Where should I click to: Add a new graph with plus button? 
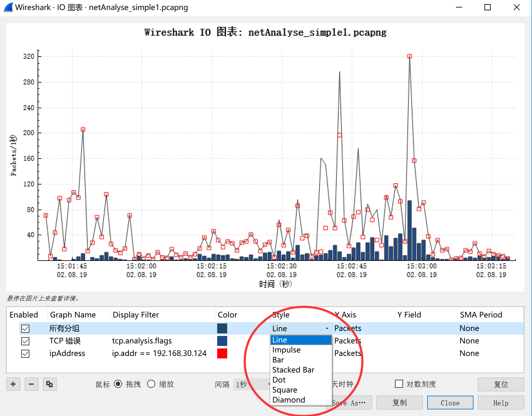coord(13,384)
